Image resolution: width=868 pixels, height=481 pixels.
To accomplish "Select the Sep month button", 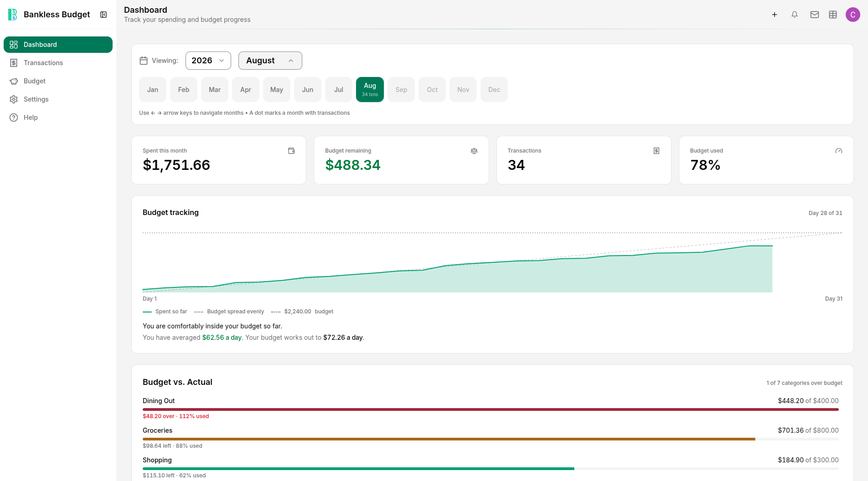I will [x=401, y=90].
